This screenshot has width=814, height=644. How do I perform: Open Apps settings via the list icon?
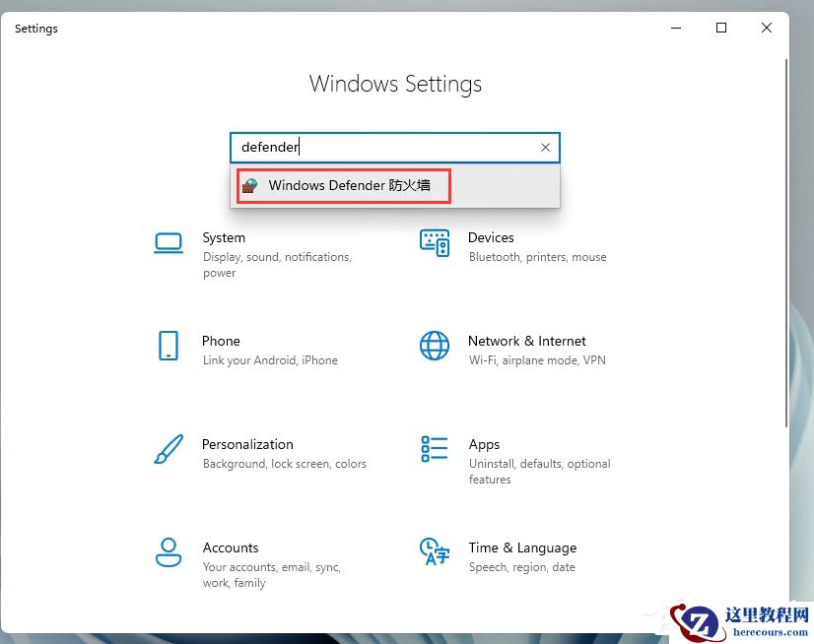coord(435,449)
